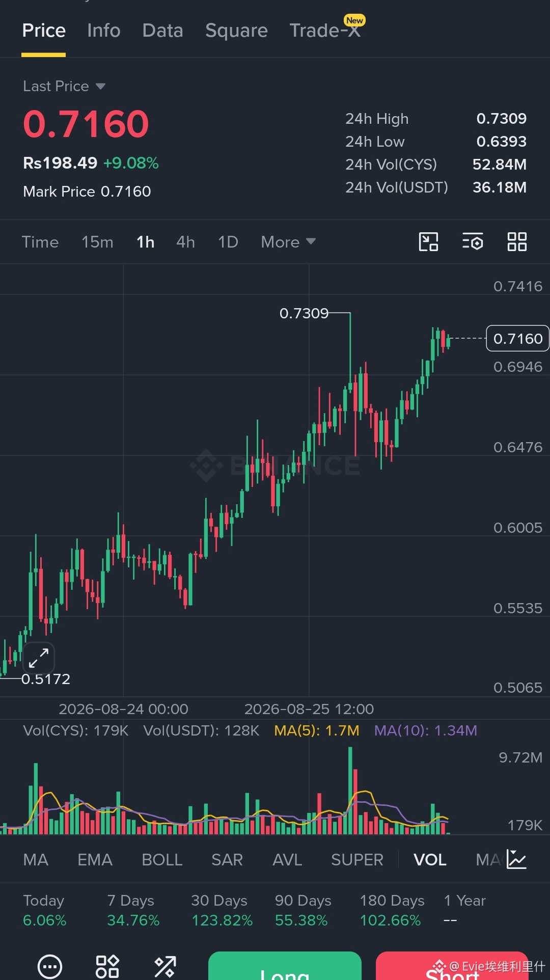Expand the Last Price dropdown
Screen dimensions: 550x980
64,86
